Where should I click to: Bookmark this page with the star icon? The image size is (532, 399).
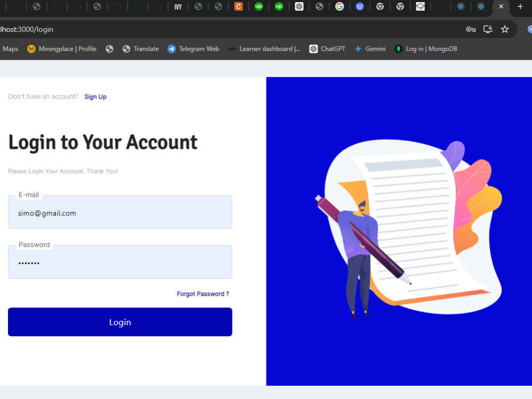pyautogui.click(x=505, y=29)
